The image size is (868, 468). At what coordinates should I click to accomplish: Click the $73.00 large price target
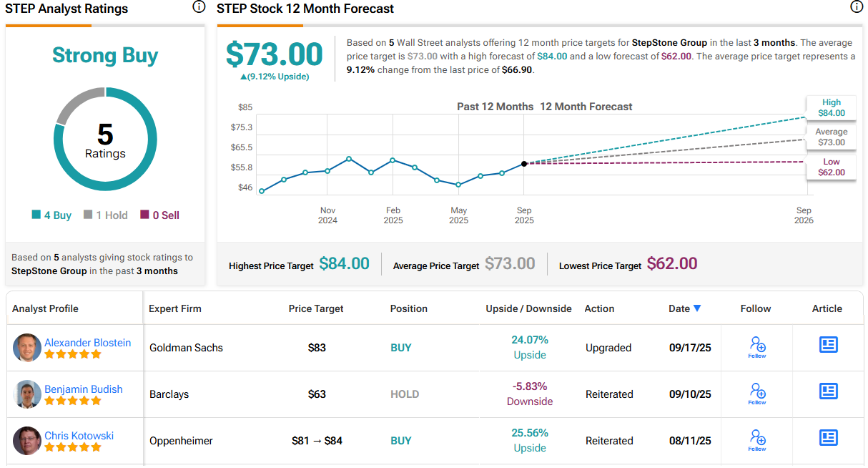[x=275, y=54]
